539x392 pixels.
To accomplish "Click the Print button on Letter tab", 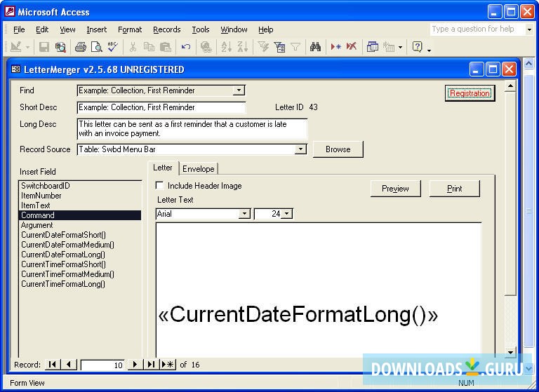I will point(455,189).
